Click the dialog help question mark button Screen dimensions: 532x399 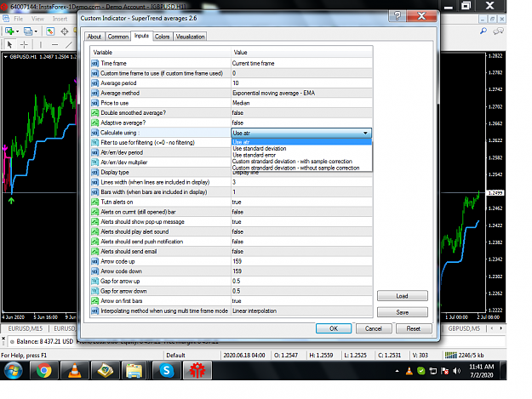[x=397, y=15]
